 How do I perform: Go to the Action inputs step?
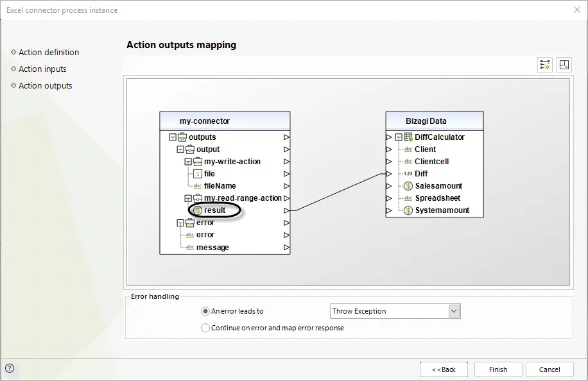pos(42,69)
